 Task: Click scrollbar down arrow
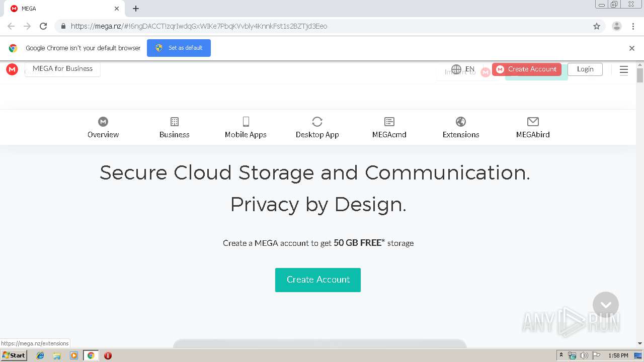click(x=640, y=343)
